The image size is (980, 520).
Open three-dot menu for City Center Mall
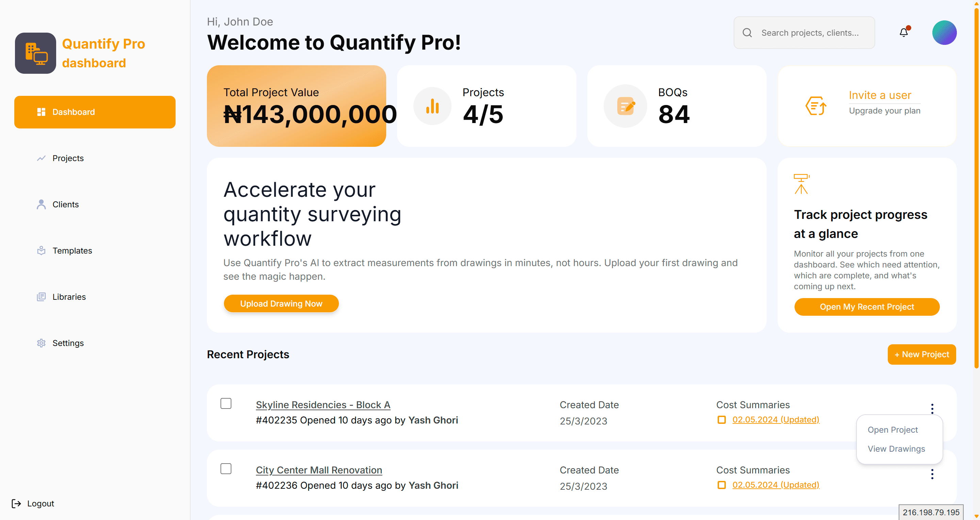pos(932,474)
